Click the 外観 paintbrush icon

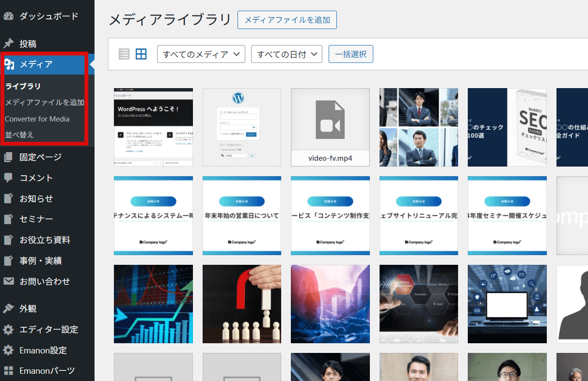point(8,308)
